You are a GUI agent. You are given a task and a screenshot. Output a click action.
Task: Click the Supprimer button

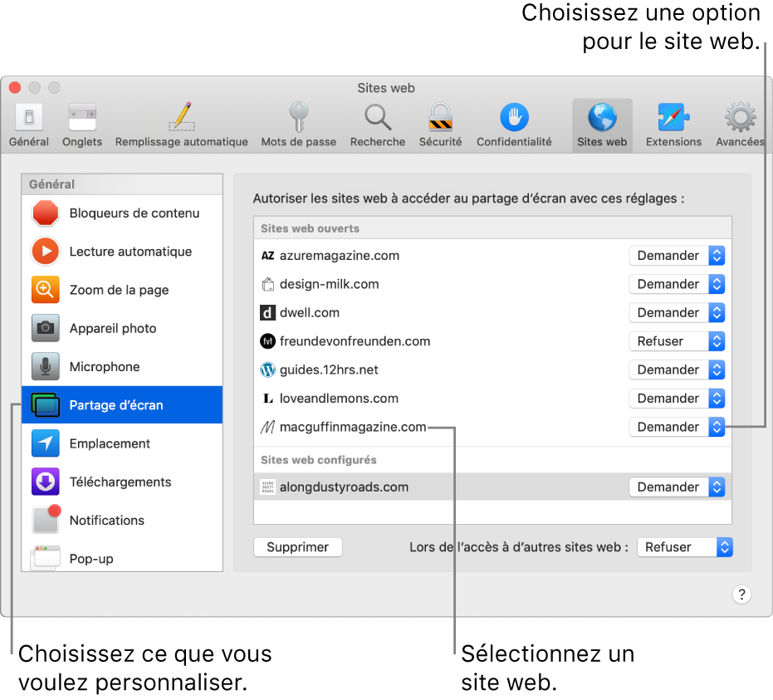[x=297, y=546]
